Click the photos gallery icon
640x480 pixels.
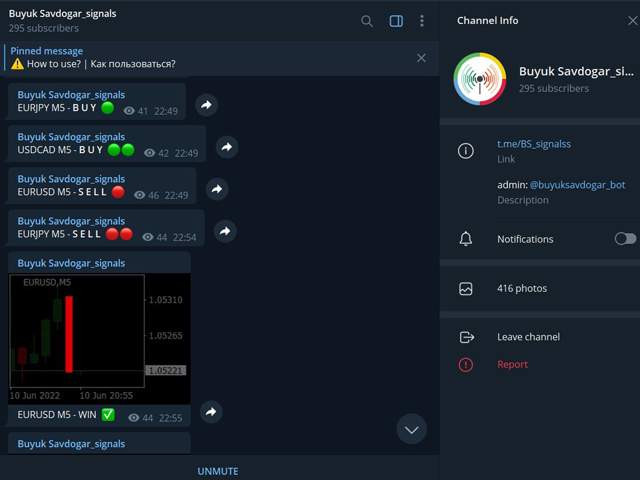point(466,289)
